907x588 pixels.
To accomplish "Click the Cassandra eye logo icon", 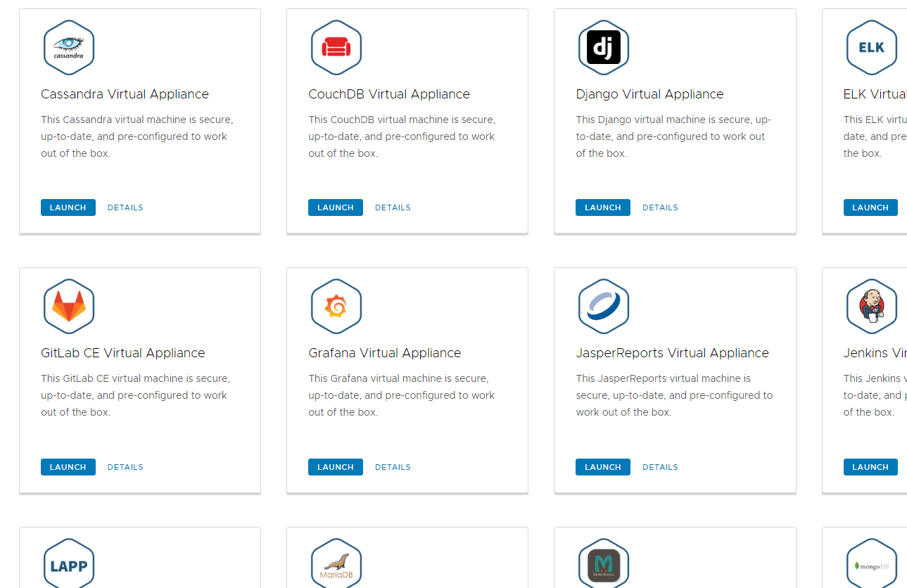I will [x=69, y=48].
